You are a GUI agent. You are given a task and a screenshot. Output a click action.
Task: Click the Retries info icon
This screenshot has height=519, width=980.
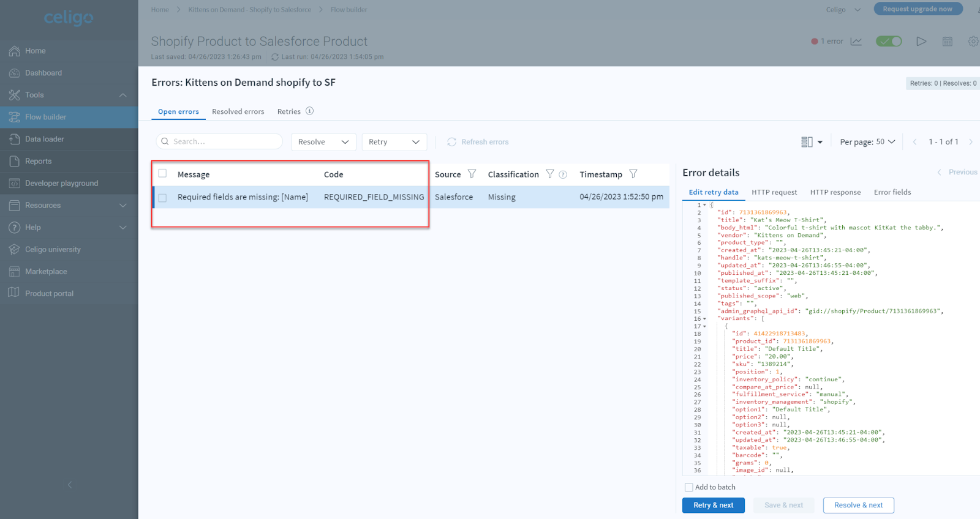309,111
